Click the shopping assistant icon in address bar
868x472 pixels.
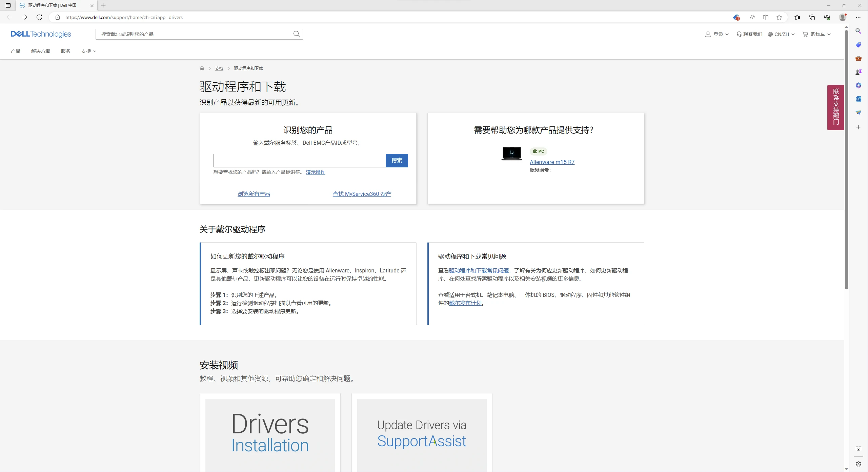(736, 17)
